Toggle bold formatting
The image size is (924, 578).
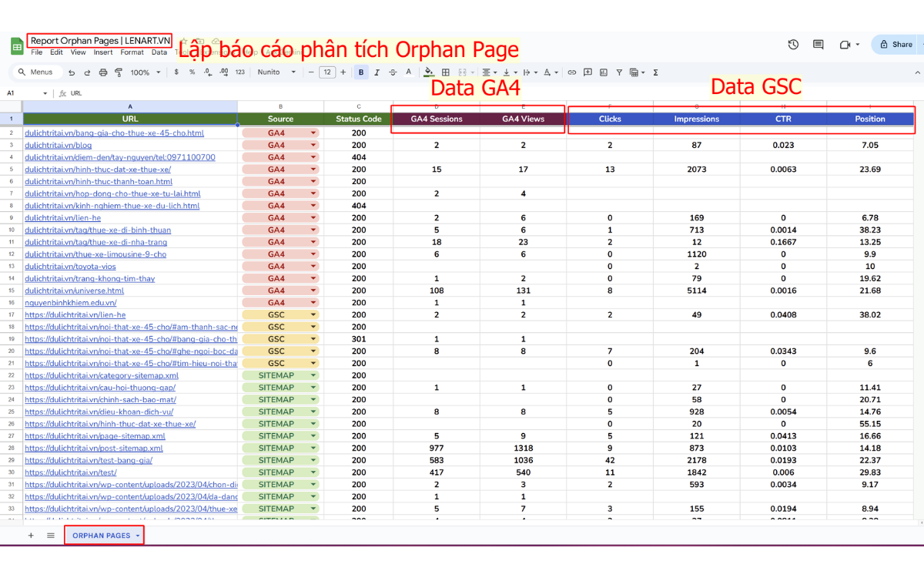(x=360, y=72)
